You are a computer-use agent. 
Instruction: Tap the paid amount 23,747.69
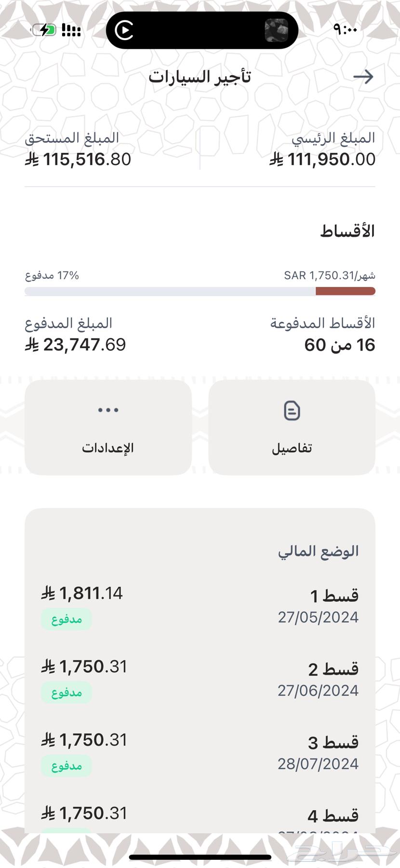76,344
